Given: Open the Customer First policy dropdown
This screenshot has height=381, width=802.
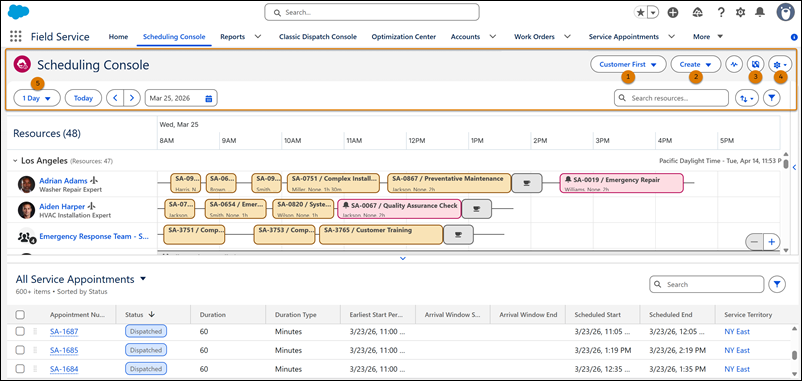Looking at the screenshot, I should tap(628, 64).
